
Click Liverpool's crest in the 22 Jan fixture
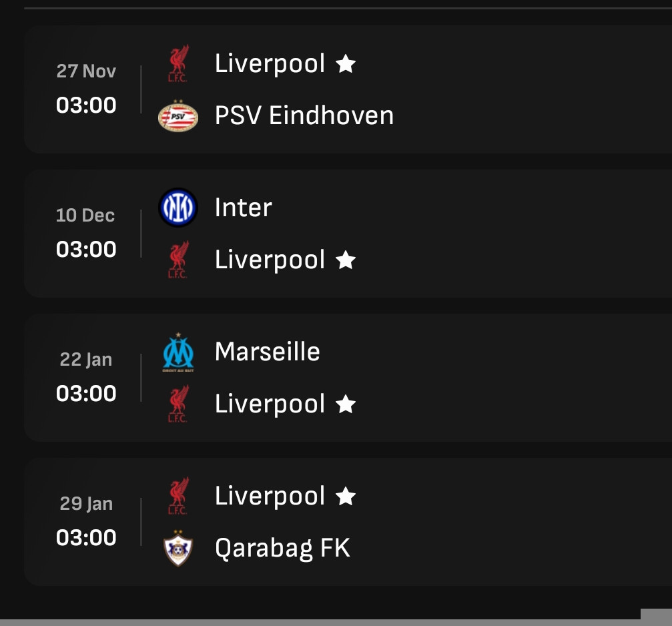point(178,404)
